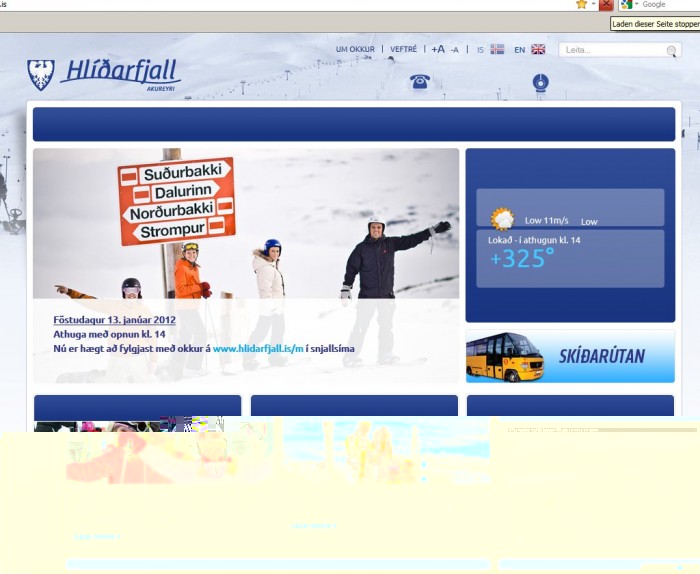The height and width of the screenshot is (574, 700).
Task: Open the Google search engine dropdown
Action: pos(637,5)
